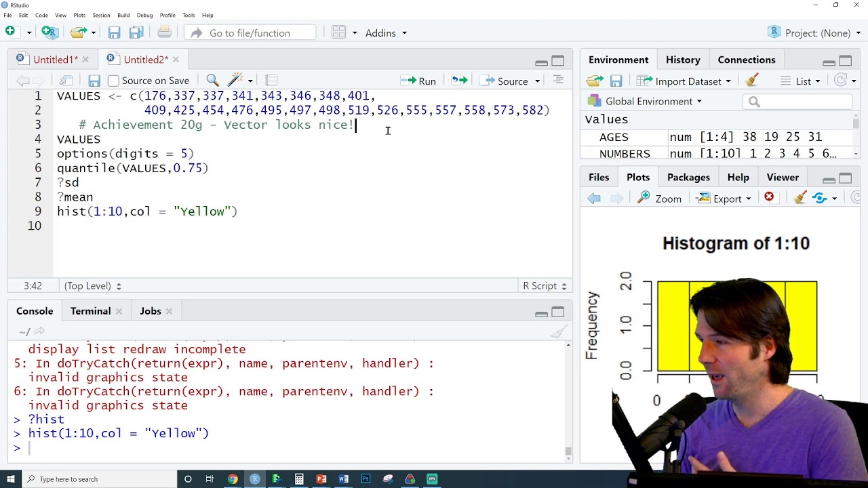Refresh the Environment pane
This screenshot has width=868, height=488.
click(x=841, y=81)
